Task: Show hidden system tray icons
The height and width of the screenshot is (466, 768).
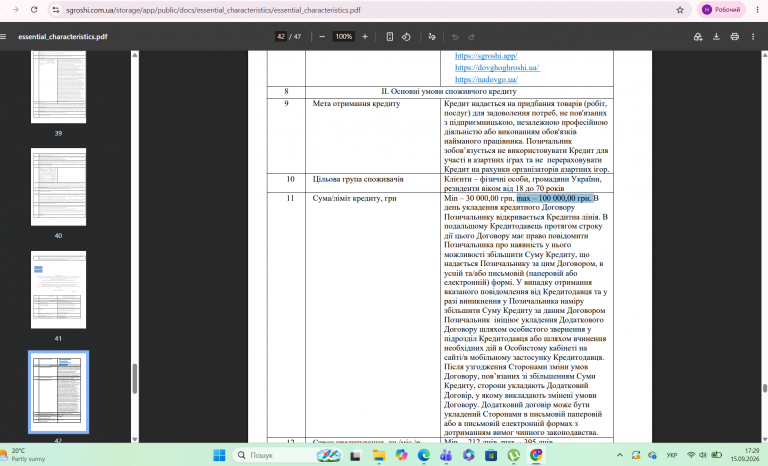Action: click(x=619, y=455)
